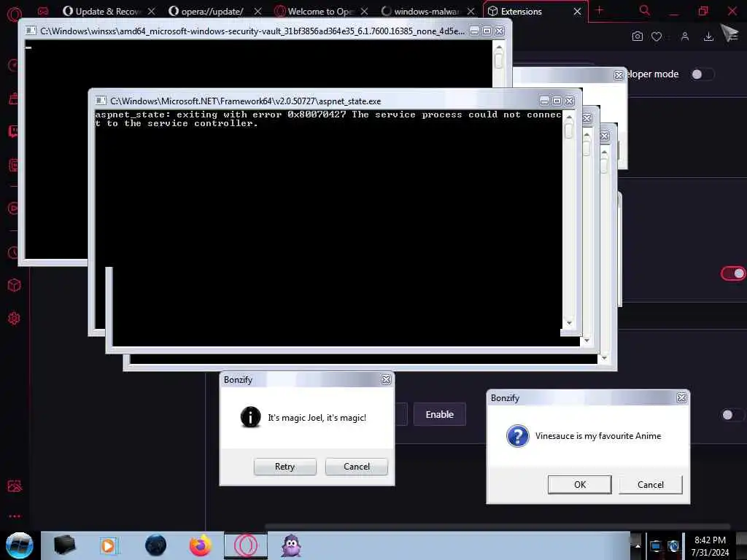Close the Extensions tab
747x560 pixels.
point(578,11)
